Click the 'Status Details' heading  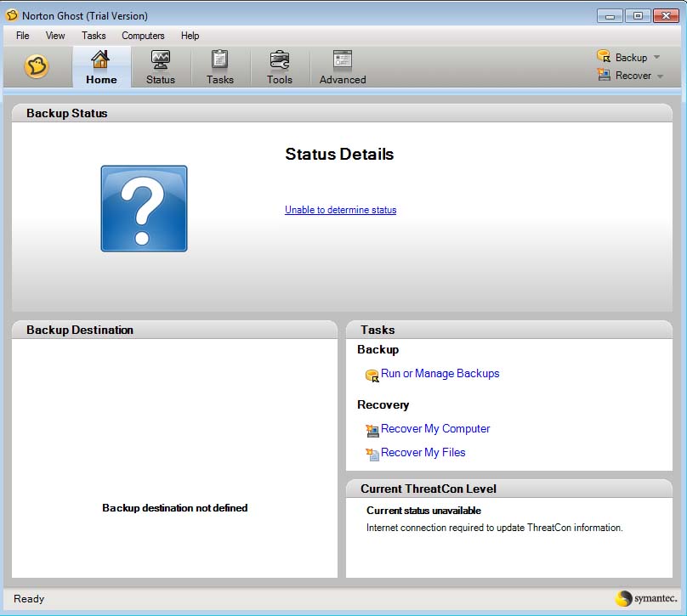(x=339, y=154)
